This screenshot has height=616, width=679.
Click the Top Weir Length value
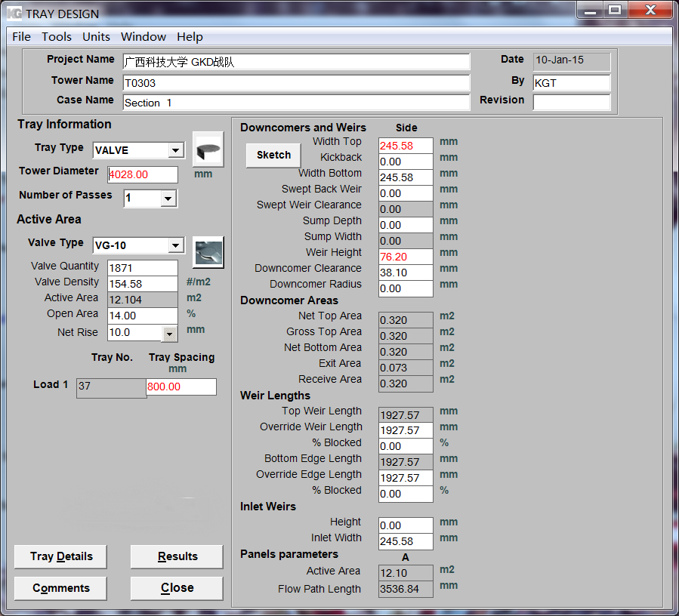click(x=406, y=415)
